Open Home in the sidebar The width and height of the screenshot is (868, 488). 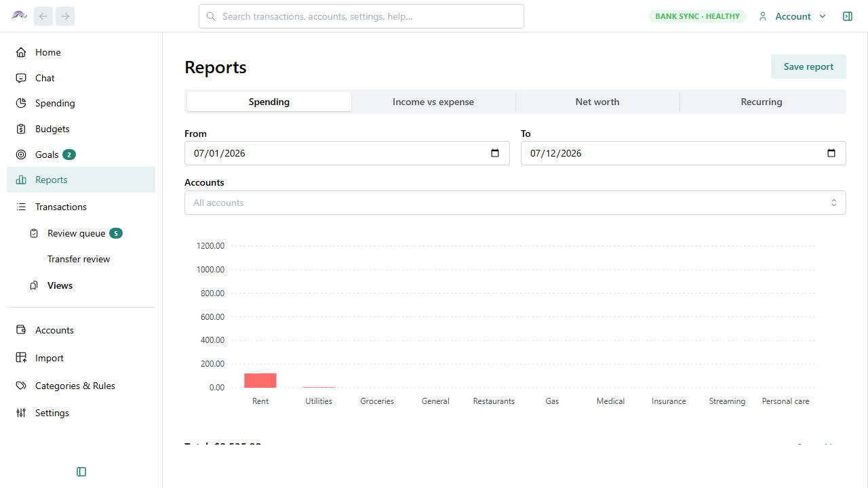click(x=81, y=52)
